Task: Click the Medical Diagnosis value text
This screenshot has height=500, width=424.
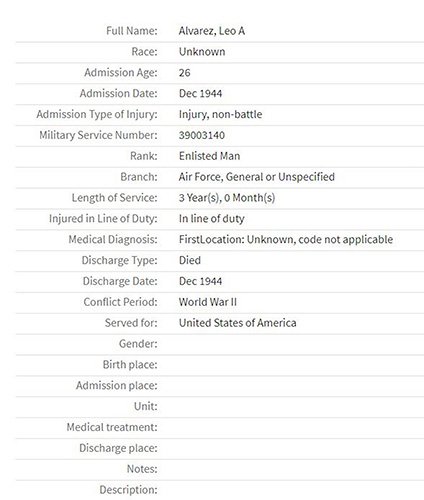Action: pyautogui.click(x=286, y=240)
